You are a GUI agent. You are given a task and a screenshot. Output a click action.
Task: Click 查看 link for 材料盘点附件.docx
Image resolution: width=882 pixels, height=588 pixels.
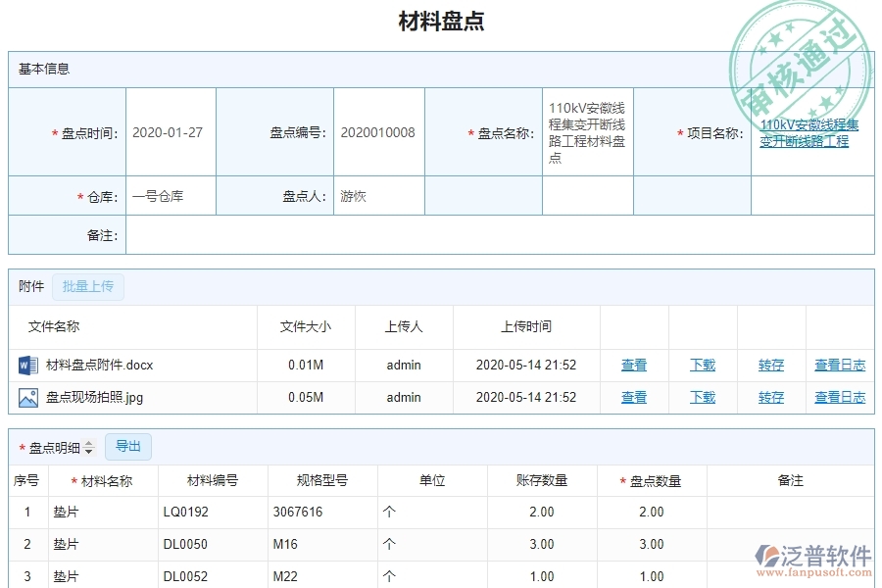pyautogui.click(x=634, y=365)
